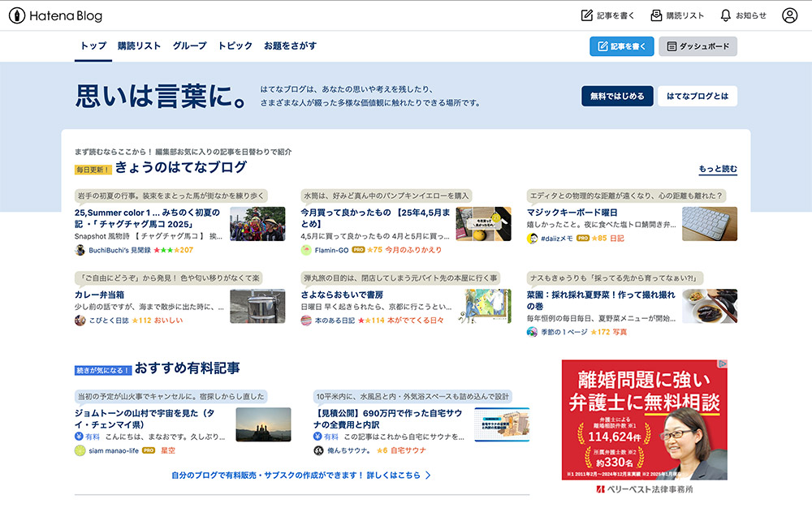The height and width of the screenshot is (508, 812).
Task: Open 今月買って良かったもの article title
Action: coord(375,218)
